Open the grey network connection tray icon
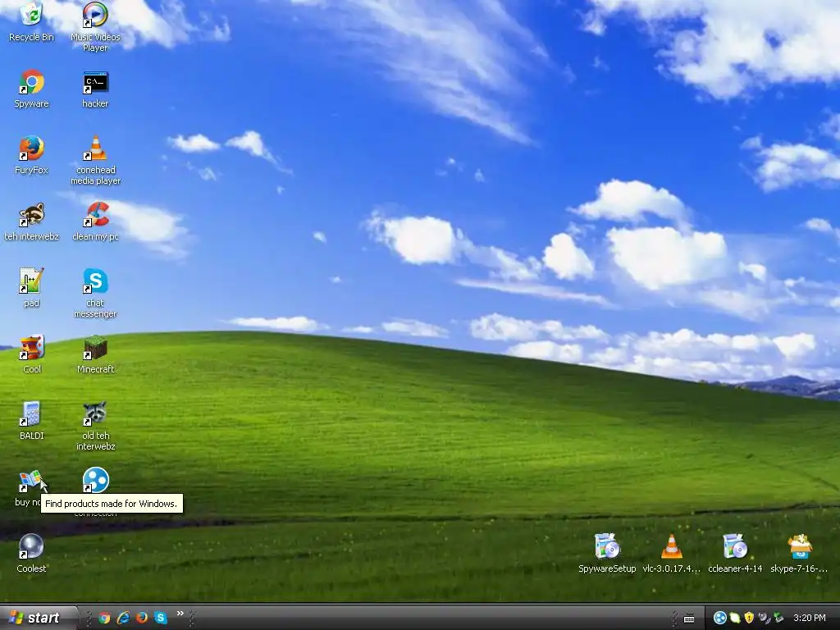 (x=764, y=619)
